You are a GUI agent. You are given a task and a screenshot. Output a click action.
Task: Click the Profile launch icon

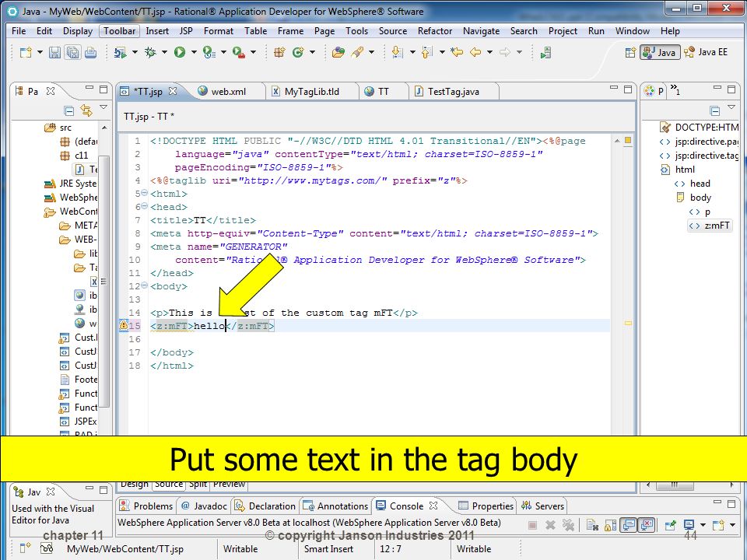[209, 52]
